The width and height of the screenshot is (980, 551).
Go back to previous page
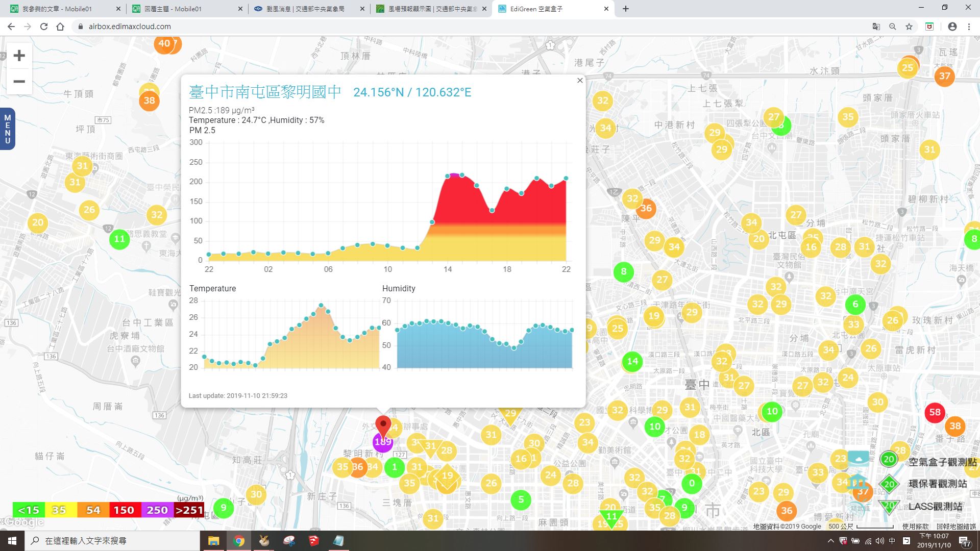pos(11,27)
